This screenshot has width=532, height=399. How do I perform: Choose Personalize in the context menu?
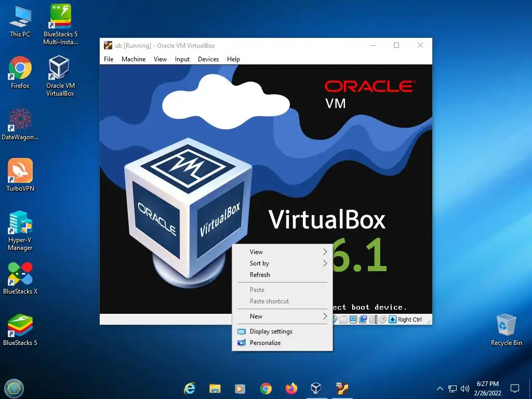282,343
